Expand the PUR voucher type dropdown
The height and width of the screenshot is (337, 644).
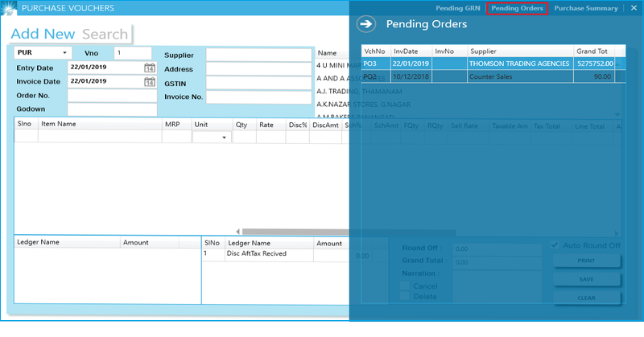click(x=64, y=52)
